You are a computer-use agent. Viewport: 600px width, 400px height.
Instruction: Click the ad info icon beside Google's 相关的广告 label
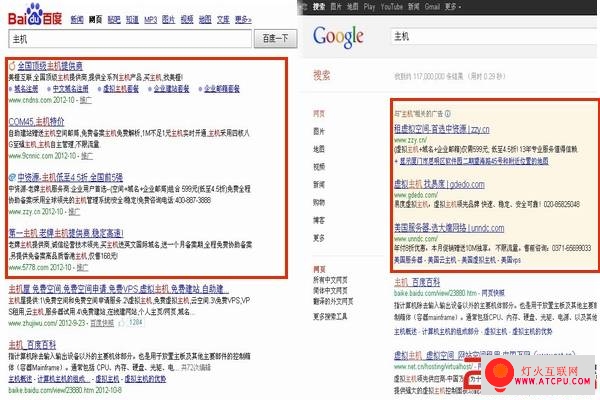(x=448, y=114)
